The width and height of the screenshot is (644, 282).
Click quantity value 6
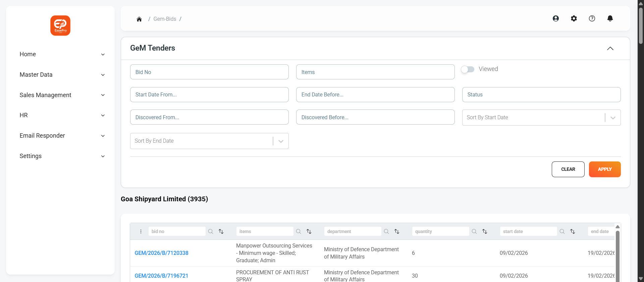coord(413,253)
